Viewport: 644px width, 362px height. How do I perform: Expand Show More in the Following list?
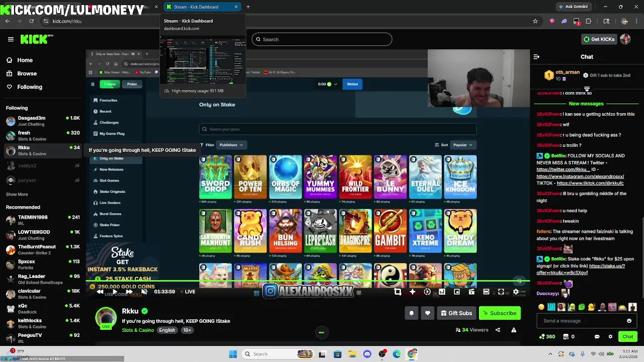click(17, 194)
